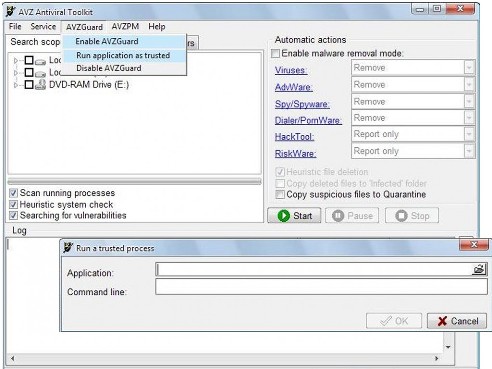Click the log scroll-down arrow
Screen dimensions: 492x369
pyautogui.click(x=448, y=347)
